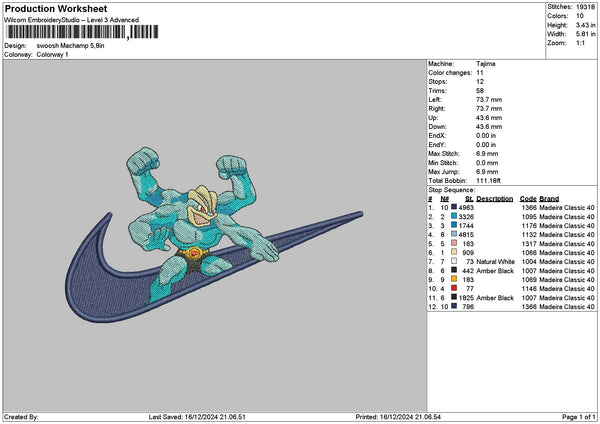Select the 'Color changes:' value 11
600x424 pixels.
(x=480, y=73)
